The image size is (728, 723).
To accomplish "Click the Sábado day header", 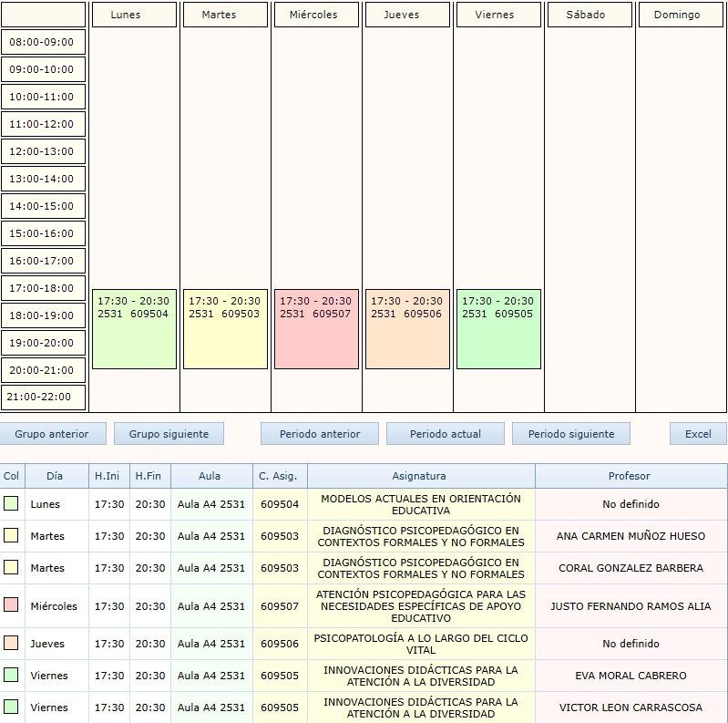I will tap(590, 15).
